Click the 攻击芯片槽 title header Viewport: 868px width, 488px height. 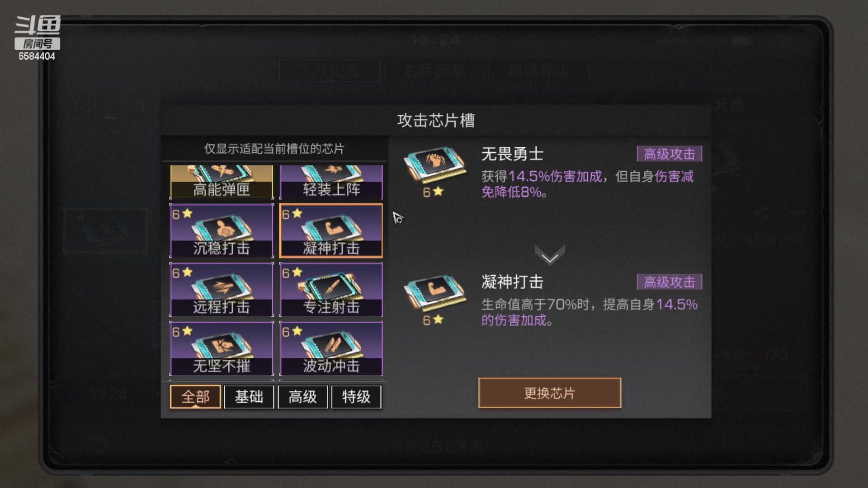(436, 121)
